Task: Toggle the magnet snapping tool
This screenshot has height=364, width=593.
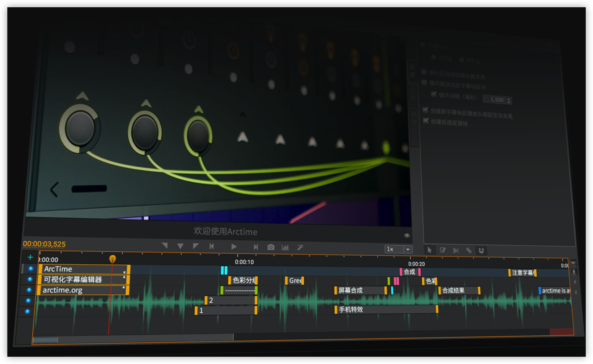Action: coord(481,251)
